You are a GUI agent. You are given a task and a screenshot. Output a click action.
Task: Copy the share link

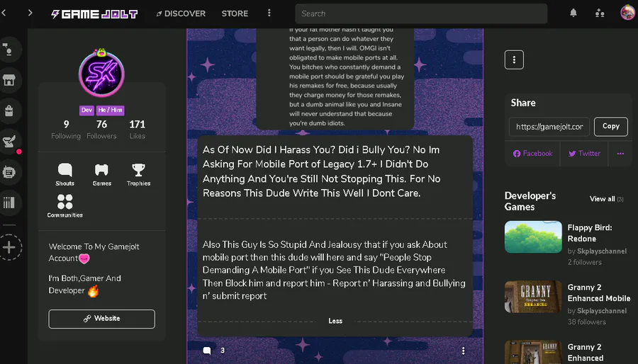(611, 126)
